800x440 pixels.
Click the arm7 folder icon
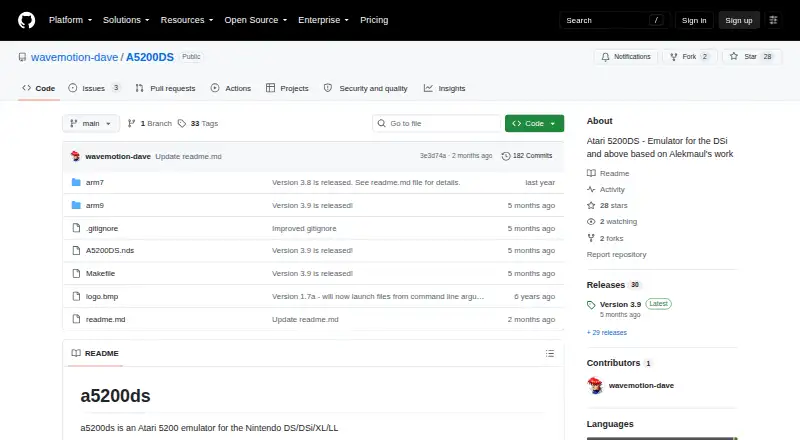76,182
